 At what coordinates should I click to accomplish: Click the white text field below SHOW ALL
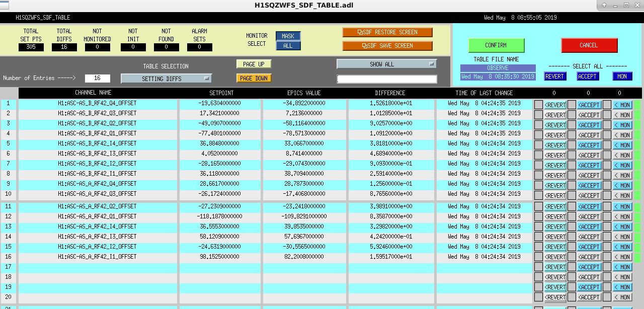tap(386, 79)
